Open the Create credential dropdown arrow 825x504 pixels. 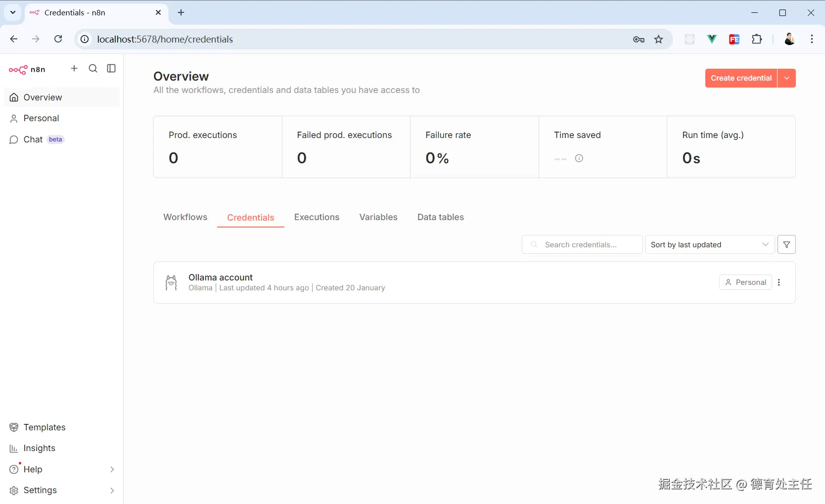(786, 78)
